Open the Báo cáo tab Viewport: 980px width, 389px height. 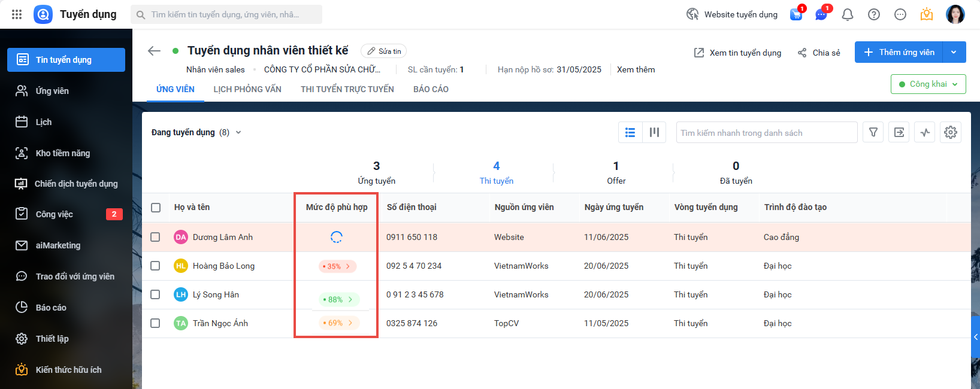[431, 89]
